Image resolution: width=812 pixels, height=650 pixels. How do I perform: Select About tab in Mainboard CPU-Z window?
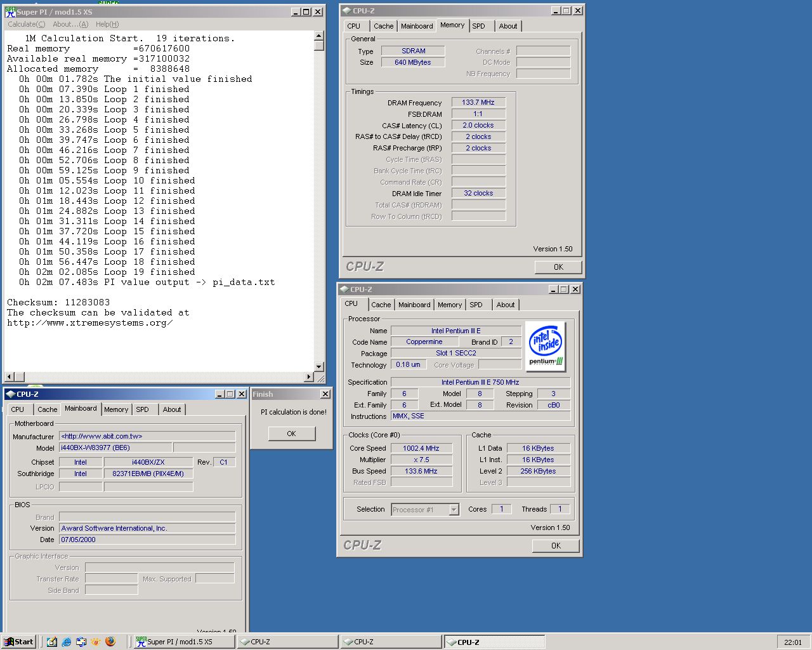[x=172, y=409]
